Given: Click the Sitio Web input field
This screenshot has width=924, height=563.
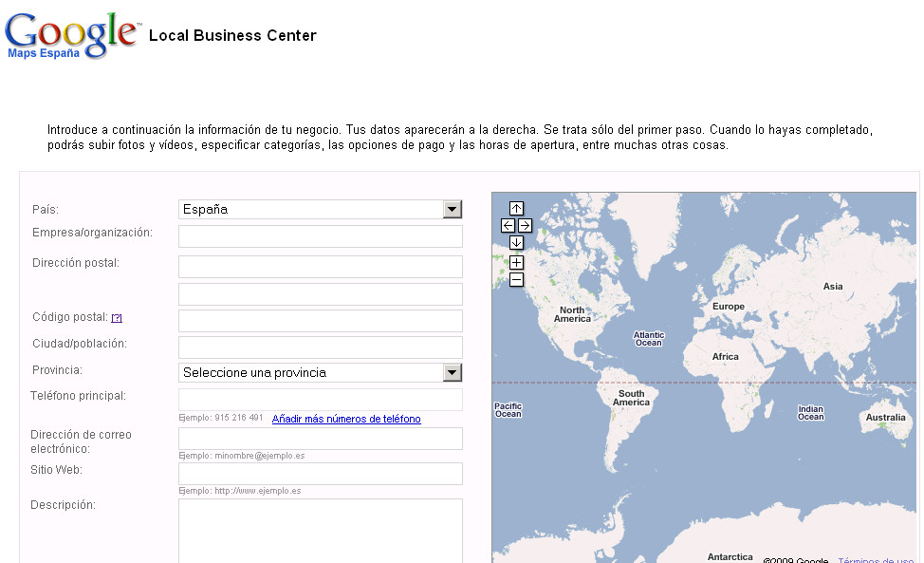Looking at the screenshot, I should [x=320, y=474].
